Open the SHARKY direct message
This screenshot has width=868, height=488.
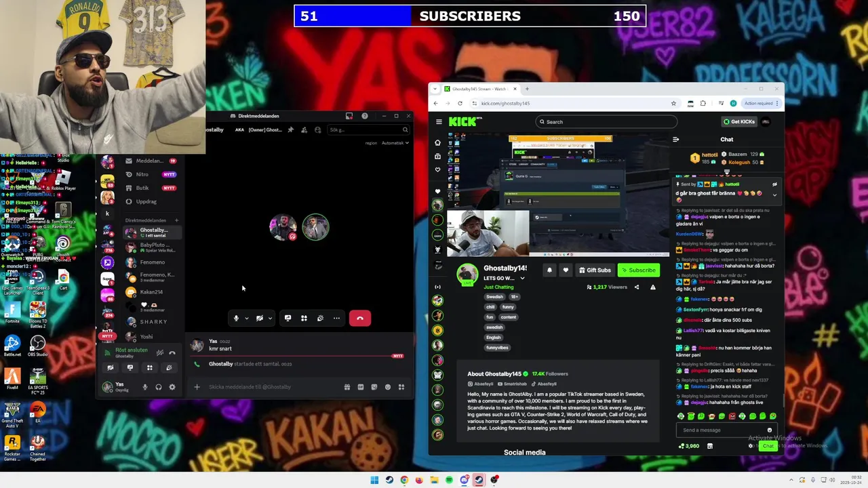click(x=151, y=322)
